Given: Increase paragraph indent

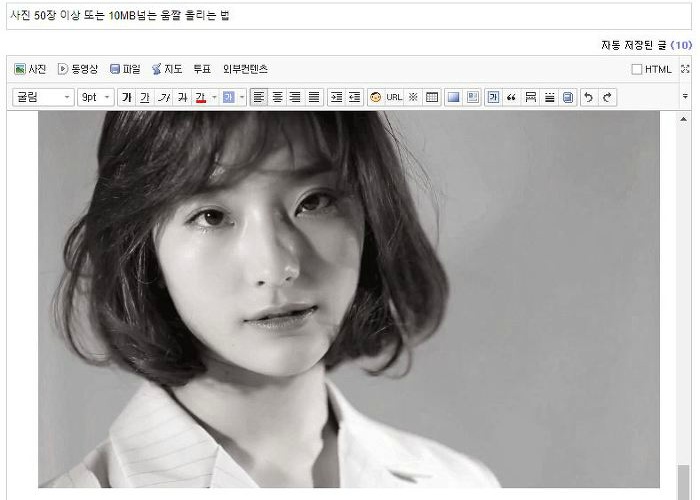Looking at the screenshot, I should pos(337,97).
